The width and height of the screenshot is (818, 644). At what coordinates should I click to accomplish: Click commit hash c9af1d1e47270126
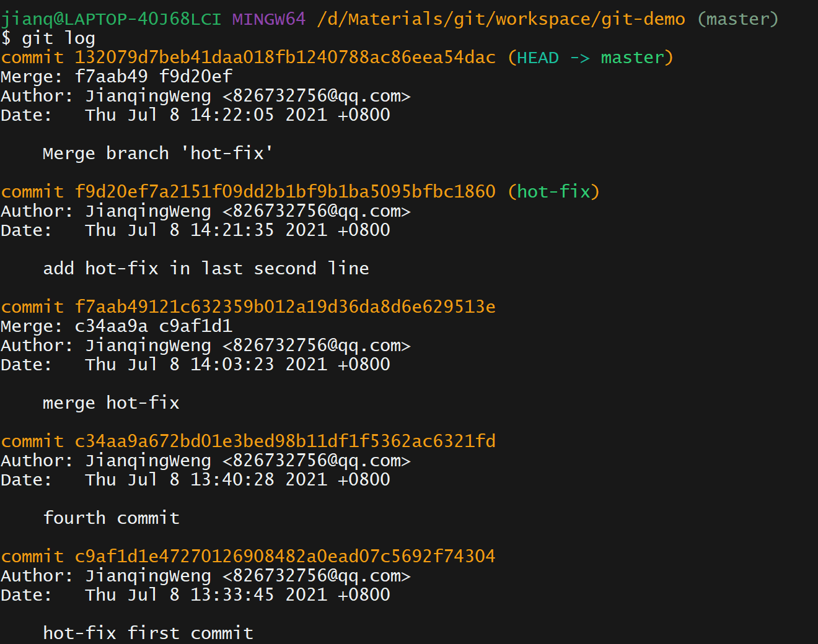[285, 557]
